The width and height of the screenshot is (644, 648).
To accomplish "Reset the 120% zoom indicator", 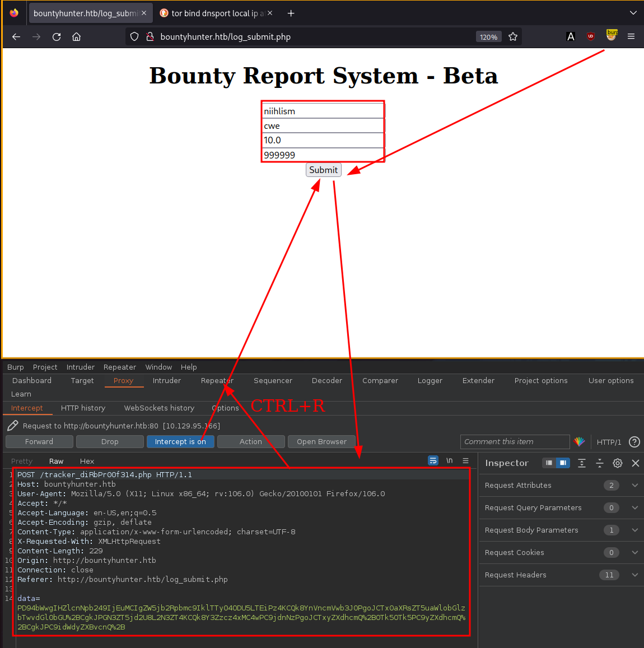I will (488, 37).
